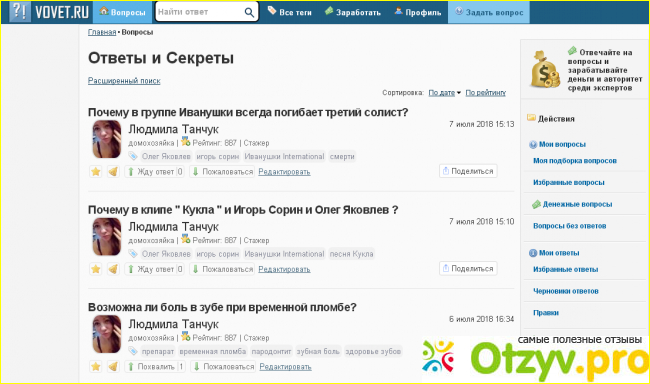Select the препарат tag
This screenshot has height=384, width=650.
[x=158, y=351]
